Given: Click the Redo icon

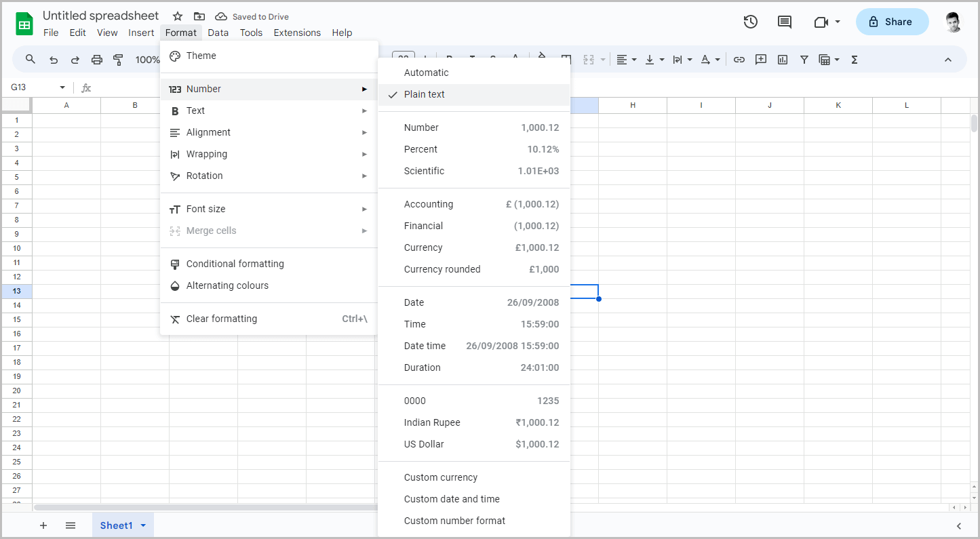Looking at the screenshot, I should tap(75, 60).
